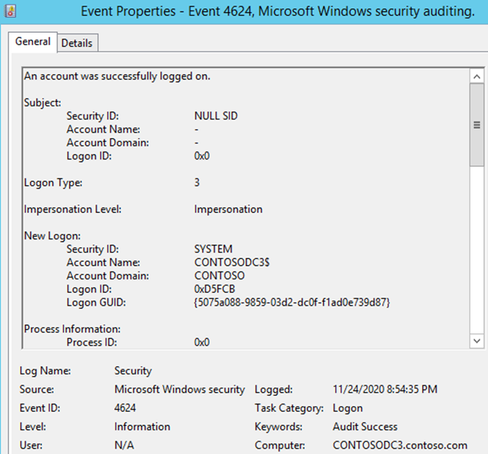The height and width of the screenshot is (454, 488).
Task: Click the text 'An account was successfully logged on.'
Action: 117,76
